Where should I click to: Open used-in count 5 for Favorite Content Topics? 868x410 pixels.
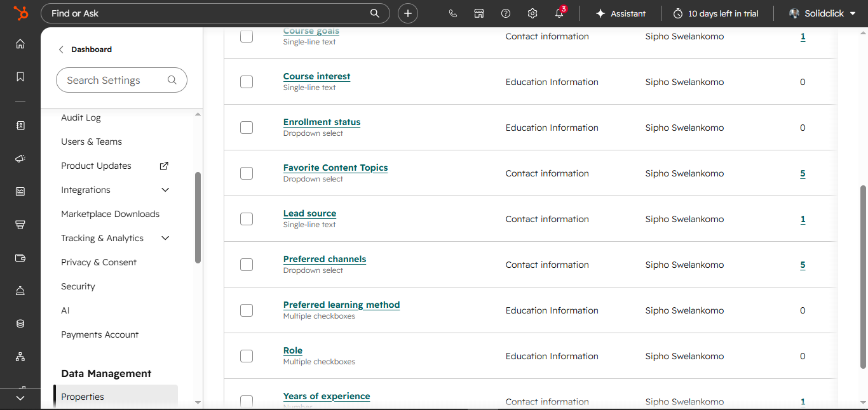[803, 173]
